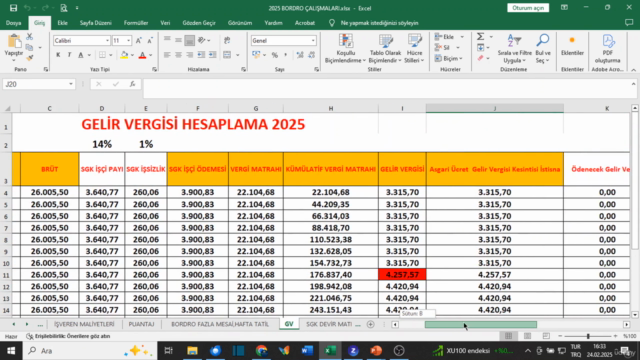This screenshot has width=640, height=360.
Task: Click Merge and Center icon
Action: pos(227,55)
